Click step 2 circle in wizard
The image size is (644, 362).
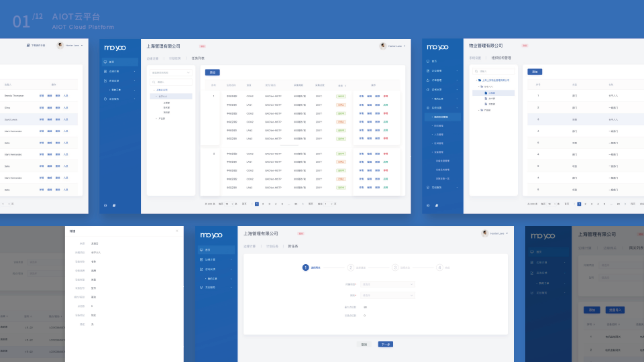click(350, 267)
